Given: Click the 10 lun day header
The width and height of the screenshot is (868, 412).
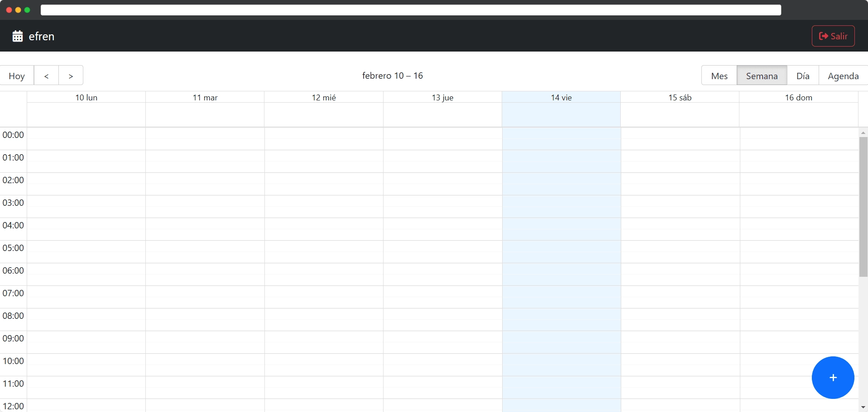Looking at the screenshot, I should (x=86, y=97).
